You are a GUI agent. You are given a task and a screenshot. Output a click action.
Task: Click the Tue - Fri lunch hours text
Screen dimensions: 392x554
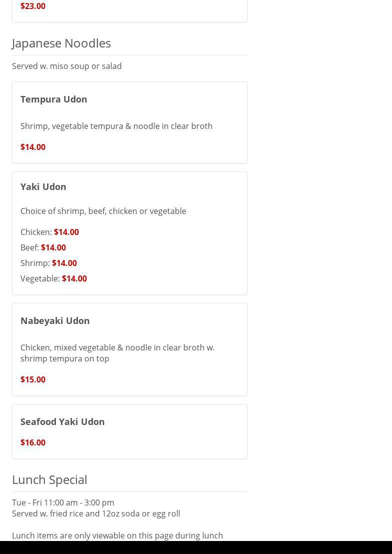[x=63, y=502]
